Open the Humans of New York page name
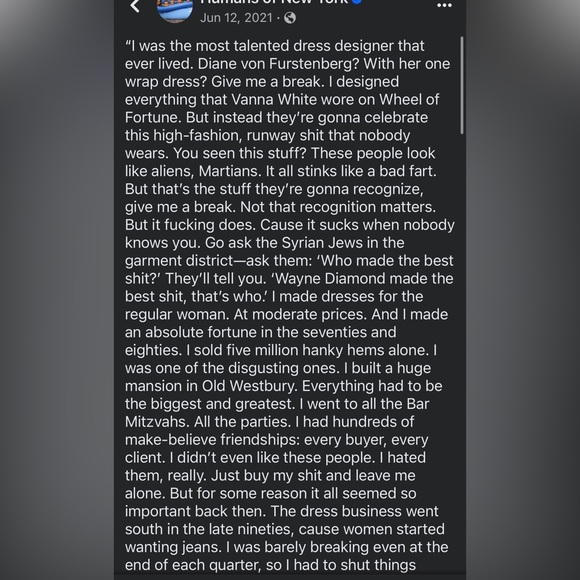The width and height of the screenshot is (580, 580). (274, 2)
